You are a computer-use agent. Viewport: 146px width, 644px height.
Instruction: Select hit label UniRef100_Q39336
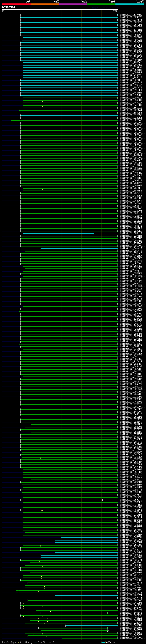(131, 58)
